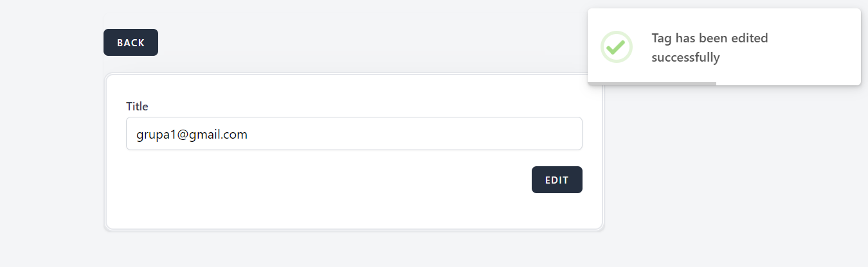Click empty space inside the white form card
Image resolution: width=868 pixels, height=267 pixels.
[x=321, y=205]
